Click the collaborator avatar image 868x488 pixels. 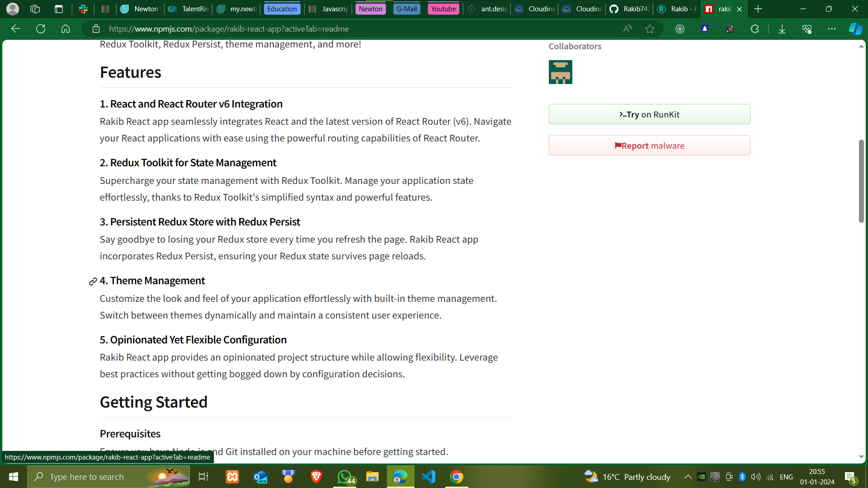coord(561,72)
